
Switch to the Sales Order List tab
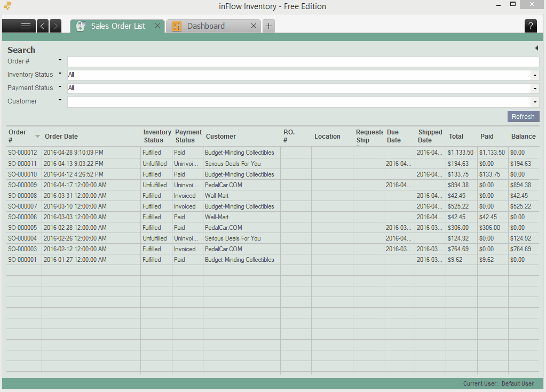pos(118,26)
